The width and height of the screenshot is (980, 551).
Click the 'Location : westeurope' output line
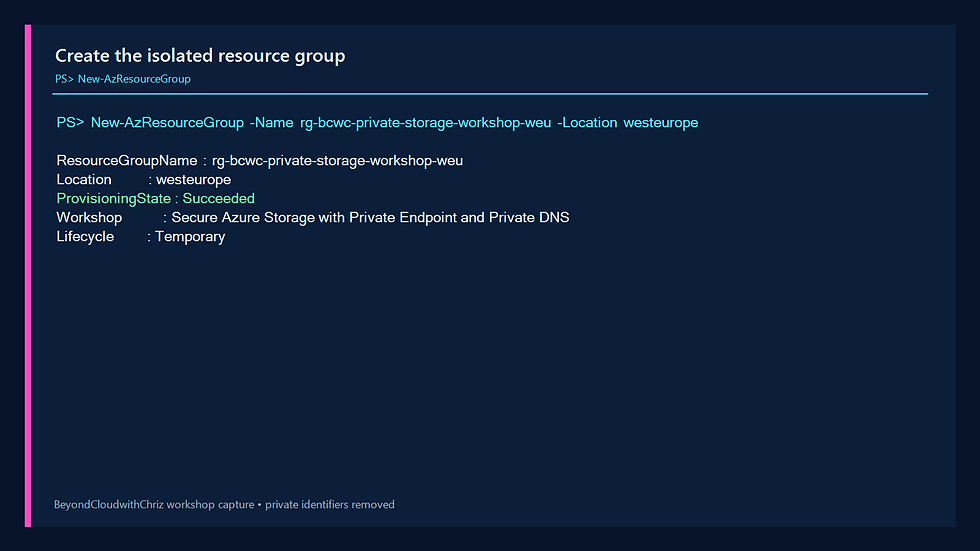[x=144, y=180]
